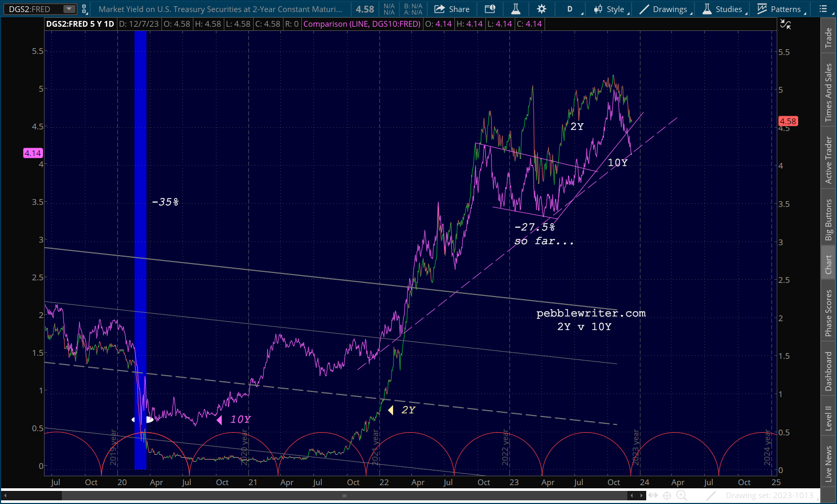
Task: Open the Patterns menu
Action: pyautogui.click(x=779, y=9)
